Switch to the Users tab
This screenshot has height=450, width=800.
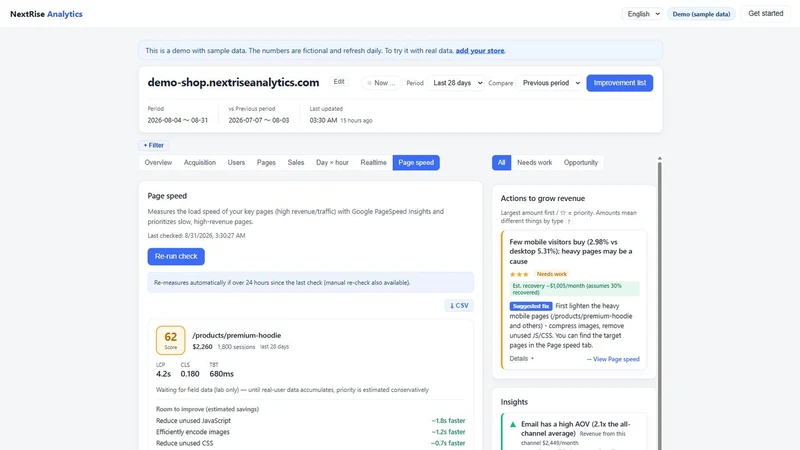pos(236,162)
